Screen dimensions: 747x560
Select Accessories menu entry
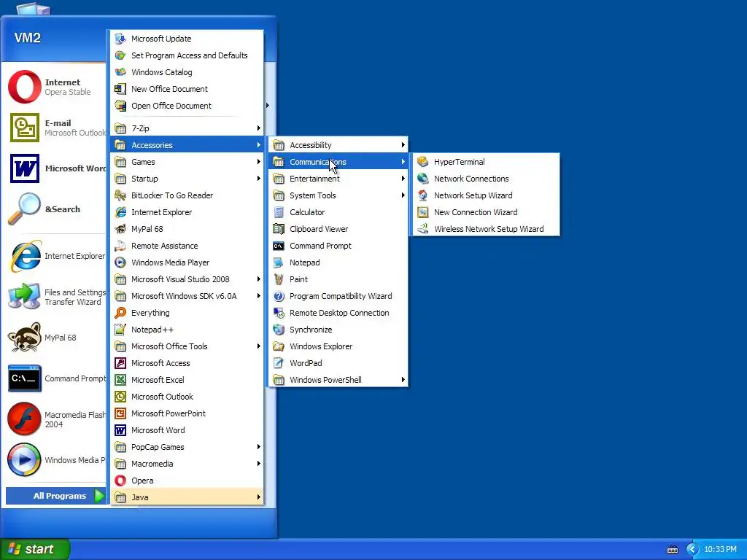point(187,145)
